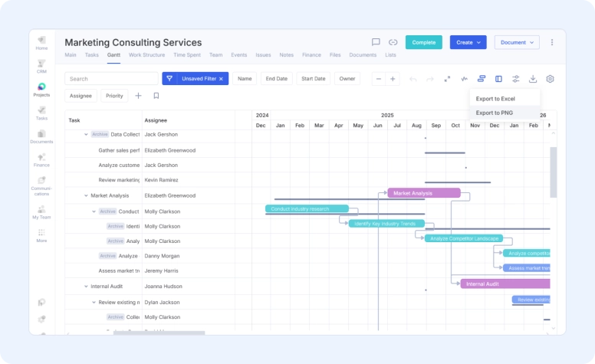Open My Team in the sidebar
595x364 pixels.
(x=41, y=212)
